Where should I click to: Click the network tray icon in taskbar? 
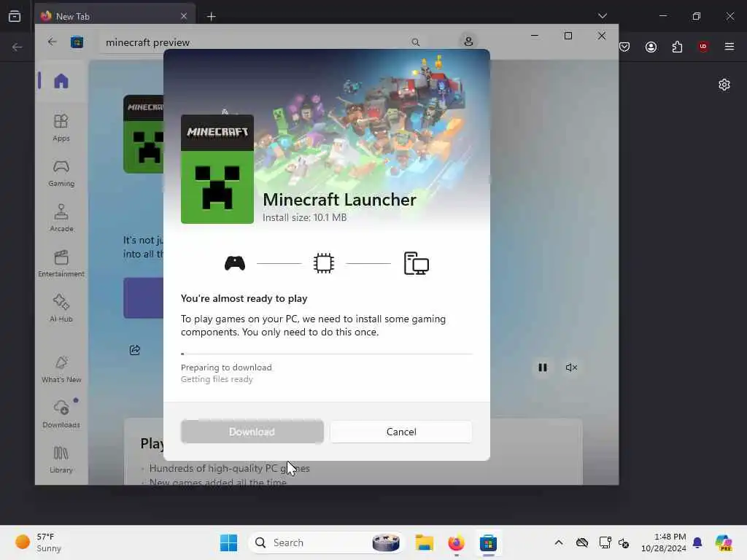click(605, 542)
